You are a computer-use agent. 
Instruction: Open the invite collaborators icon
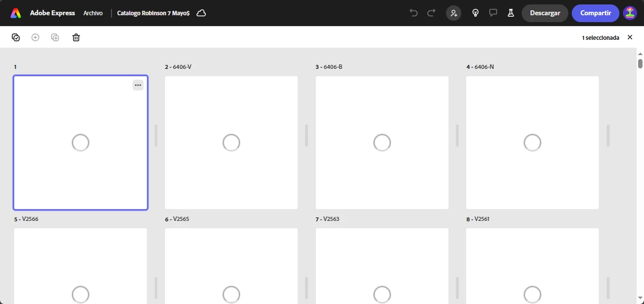point(453,13)
